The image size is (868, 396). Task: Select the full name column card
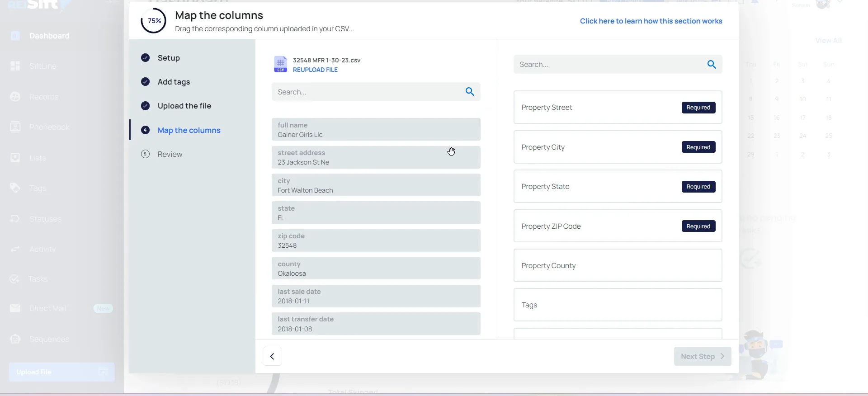point(376,130)
